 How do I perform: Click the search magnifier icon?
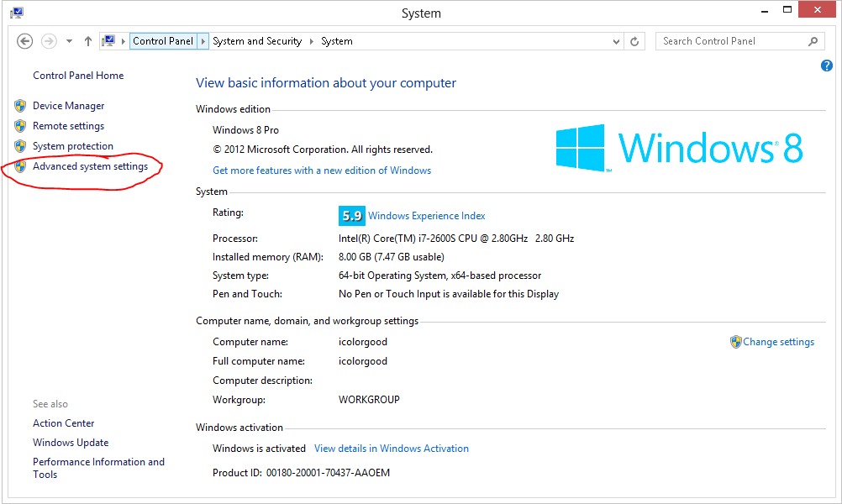[x=813, y=41]
